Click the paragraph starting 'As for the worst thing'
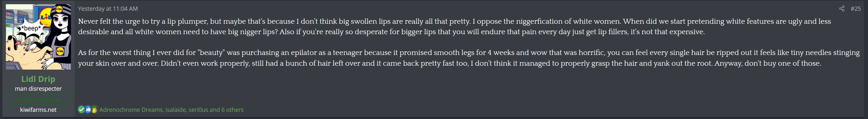 point(469,58)
